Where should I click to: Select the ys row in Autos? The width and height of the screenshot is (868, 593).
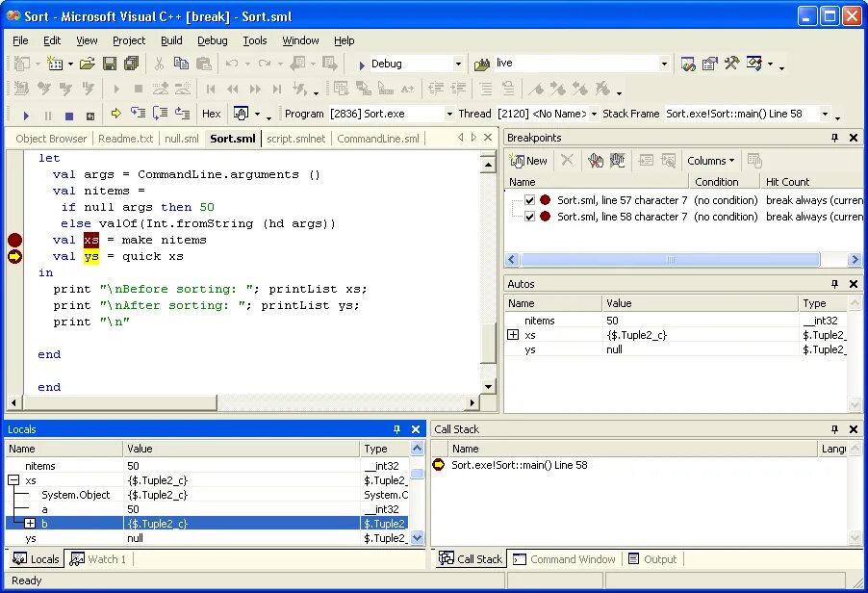tap(676, 349)
